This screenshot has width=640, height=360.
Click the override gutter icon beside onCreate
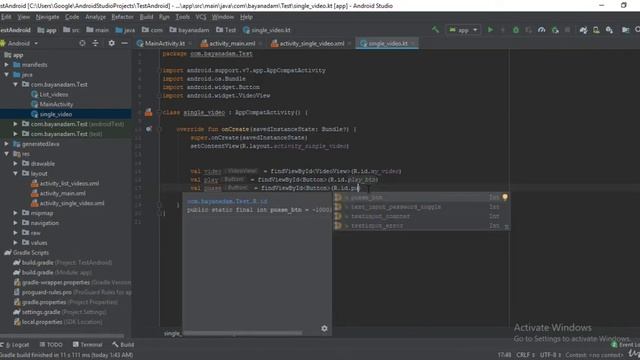click(149, 129)
